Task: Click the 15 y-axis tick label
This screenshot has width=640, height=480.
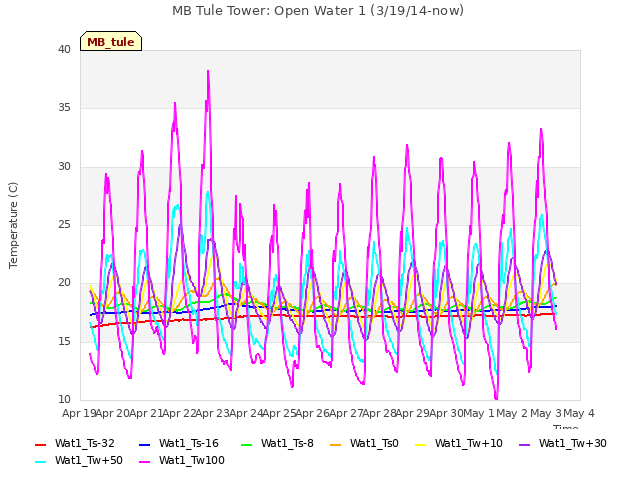Action: pos(64,342)
